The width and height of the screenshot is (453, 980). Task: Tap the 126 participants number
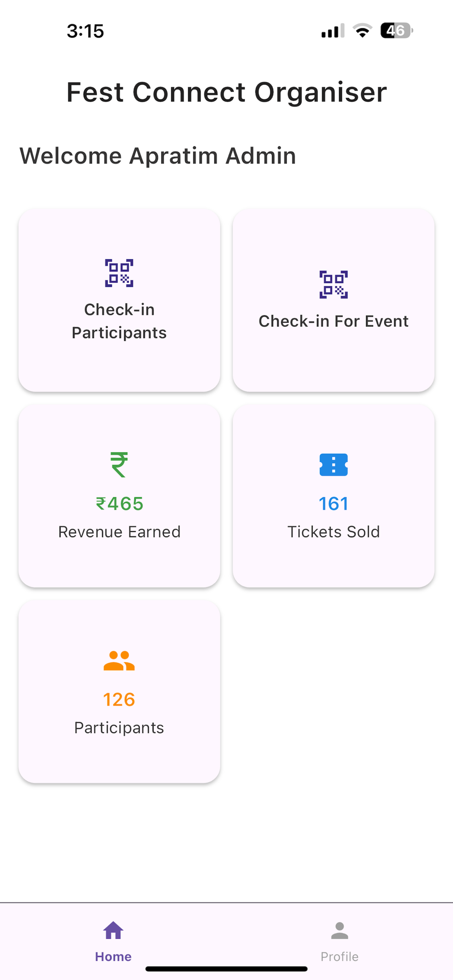(119, 700)
